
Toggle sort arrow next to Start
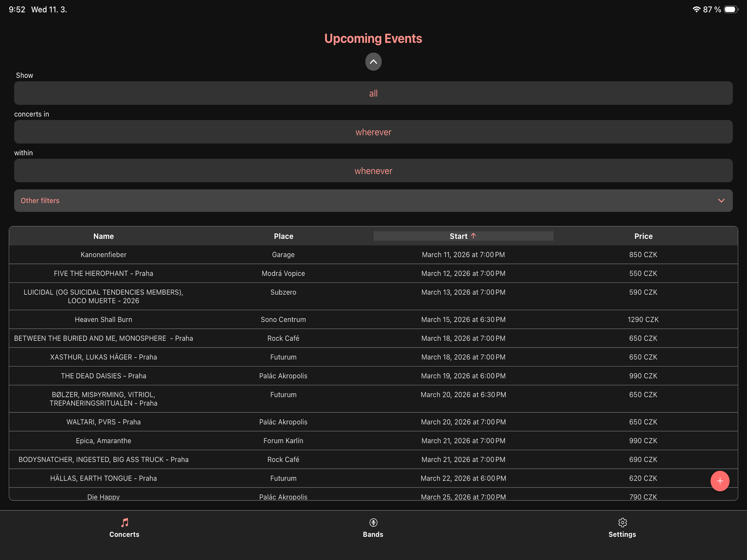pyautogui.click(x=474, y=236)
